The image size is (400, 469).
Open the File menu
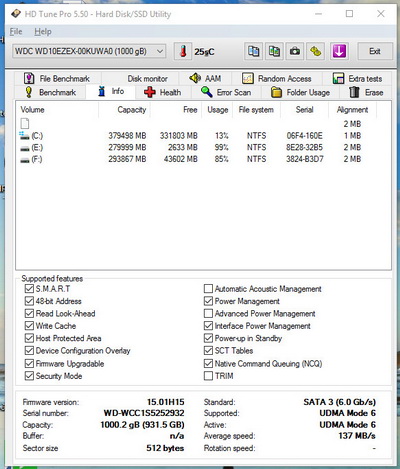[16, 32]
